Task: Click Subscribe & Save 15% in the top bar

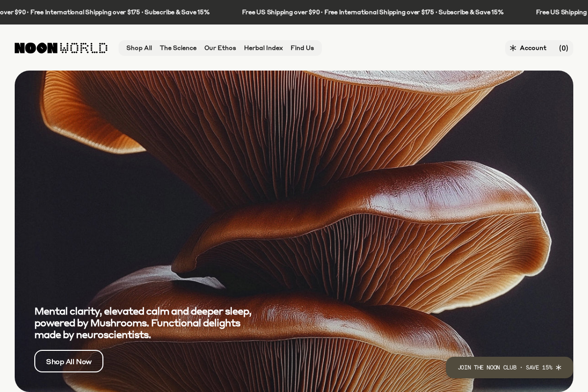Action: tap(471, 12)
